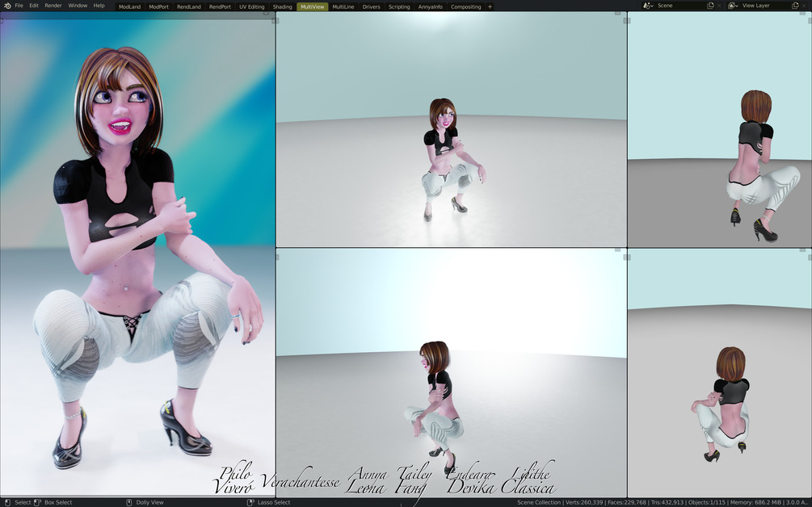Delete the current Scene with X icon
This screenshot has height=507, width=812.
[719, 6]
